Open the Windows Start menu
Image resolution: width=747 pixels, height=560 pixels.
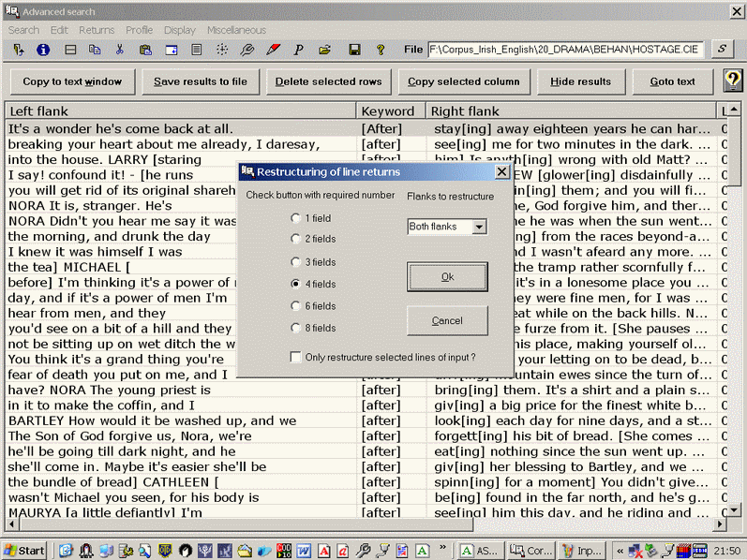pyautogui.click(x=25, y=550)
